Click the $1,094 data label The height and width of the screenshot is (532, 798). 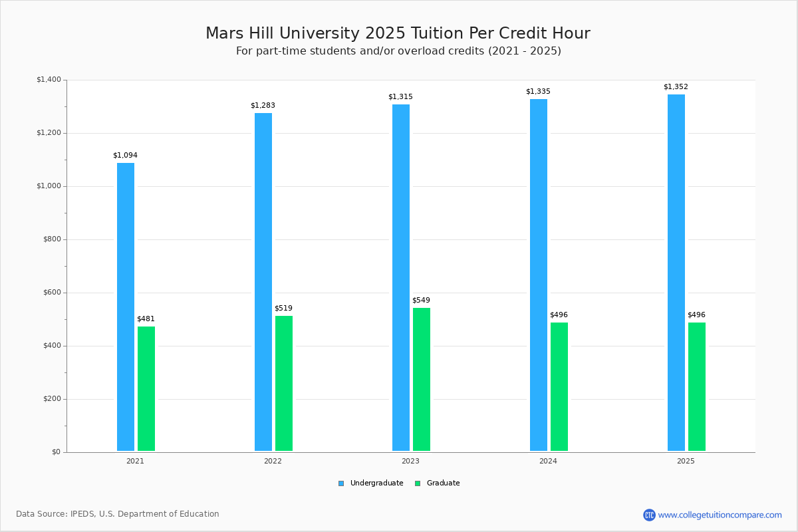[125, 154]
